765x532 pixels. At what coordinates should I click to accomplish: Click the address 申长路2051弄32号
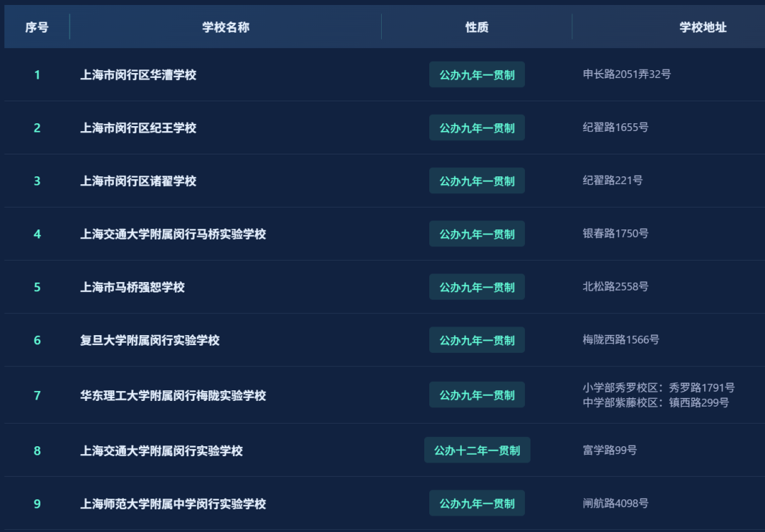[x=626, y=74]
